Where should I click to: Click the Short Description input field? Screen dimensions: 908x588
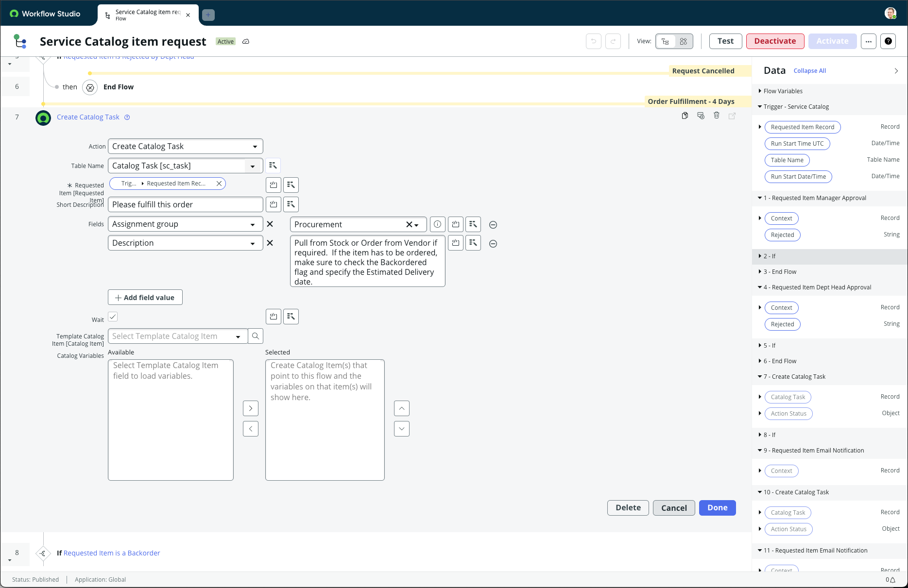pyautogui.click(x=186, y=204)
